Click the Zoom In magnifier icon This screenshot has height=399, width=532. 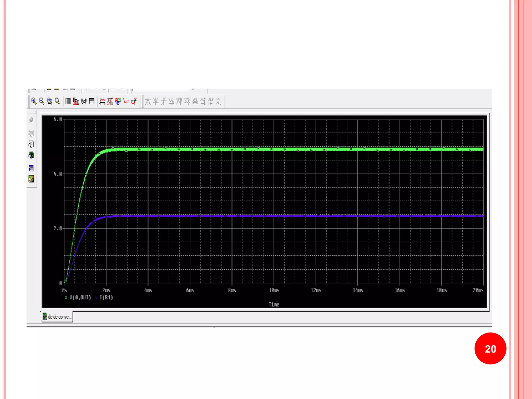[34, 101]
